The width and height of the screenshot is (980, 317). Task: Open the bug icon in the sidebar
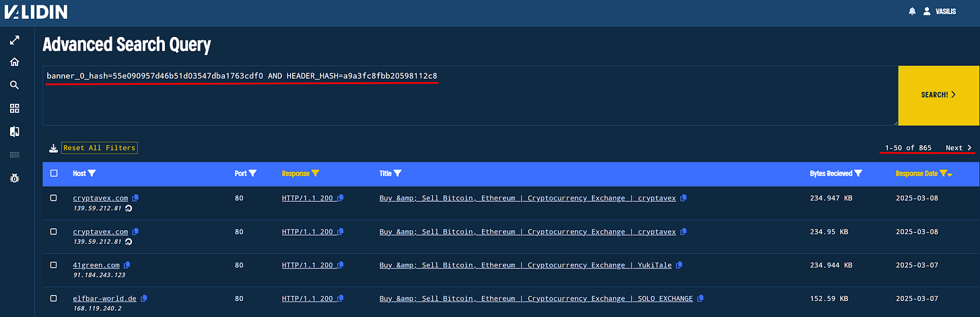[14, 178]
